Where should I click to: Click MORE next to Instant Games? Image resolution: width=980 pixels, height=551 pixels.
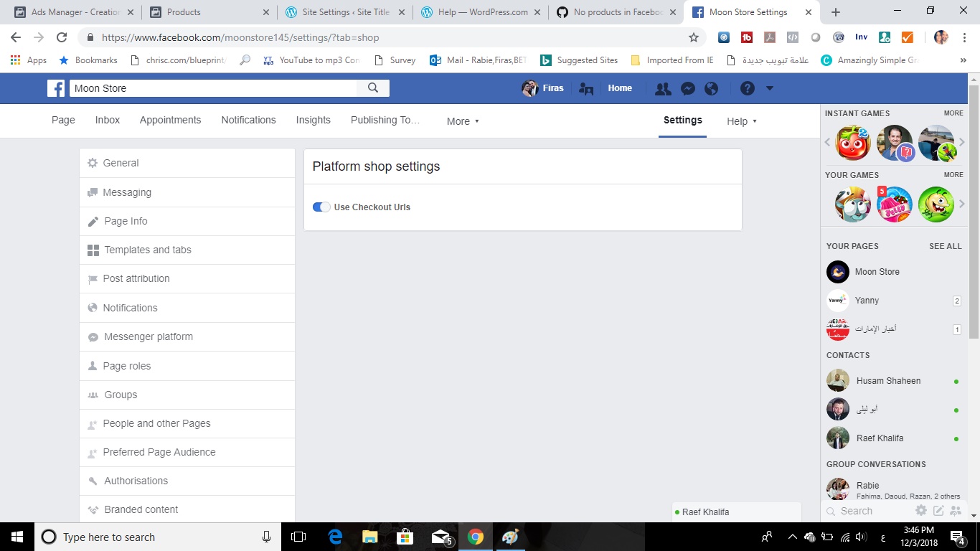(953, 113)
